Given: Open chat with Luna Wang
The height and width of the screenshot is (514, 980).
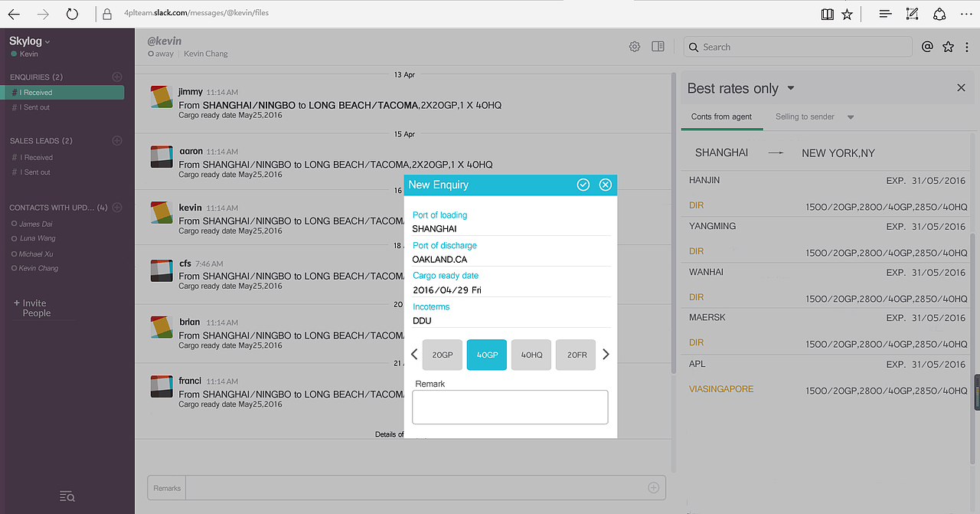Looking at the screenshot, I should [34, 238].
